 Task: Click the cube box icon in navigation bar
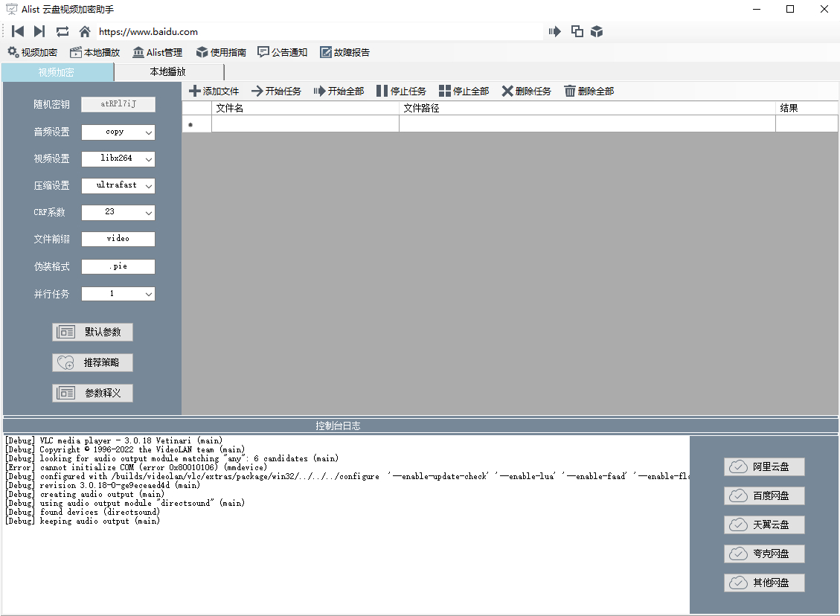coord(597,31)
